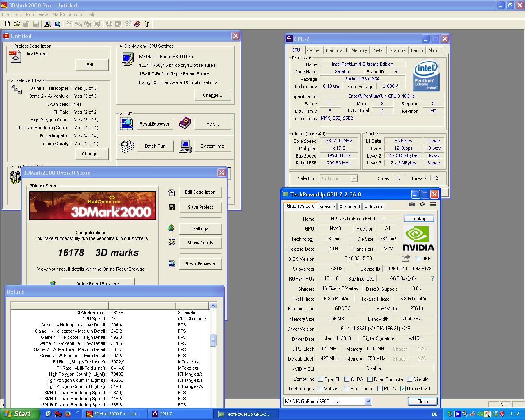Open the Run menu in 3DMark2000
This screenshot has width=525, height=420.
tap(30, 14)
